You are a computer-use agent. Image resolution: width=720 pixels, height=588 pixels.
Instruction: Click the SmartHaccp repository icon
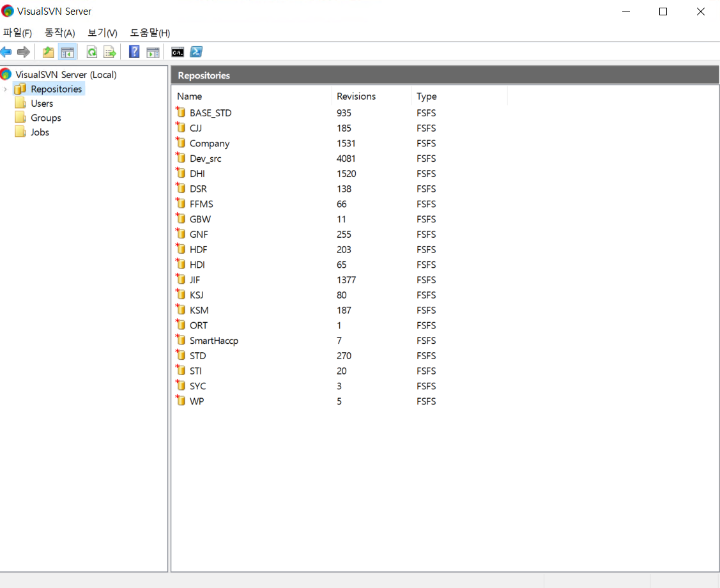click(x=180, y=339)
